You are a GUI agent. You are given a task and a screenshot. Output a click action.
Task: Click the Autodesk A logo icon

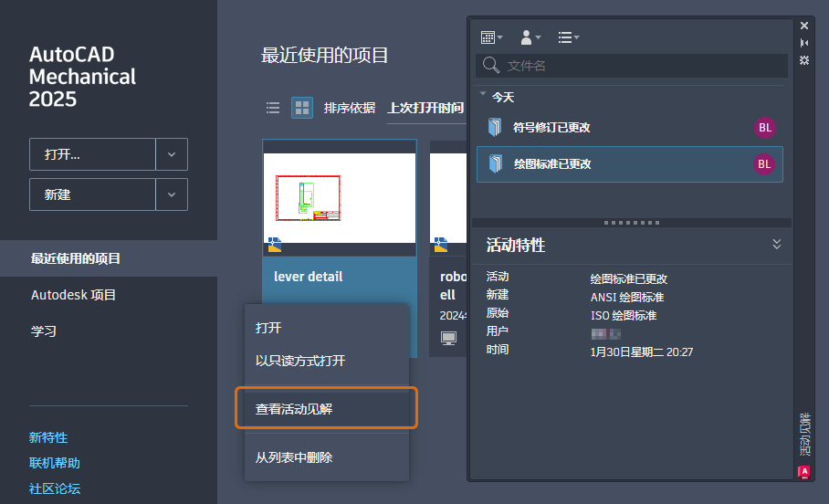click(x=803, y=472)
